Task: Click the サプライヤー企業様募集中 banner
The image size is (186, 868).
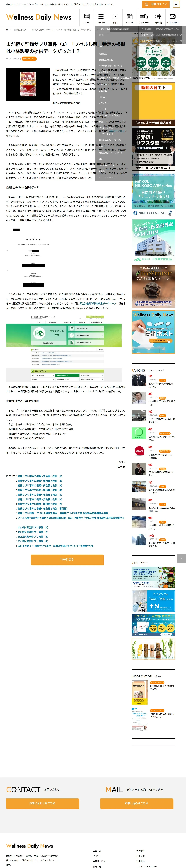Action: [x=153, y=625]
